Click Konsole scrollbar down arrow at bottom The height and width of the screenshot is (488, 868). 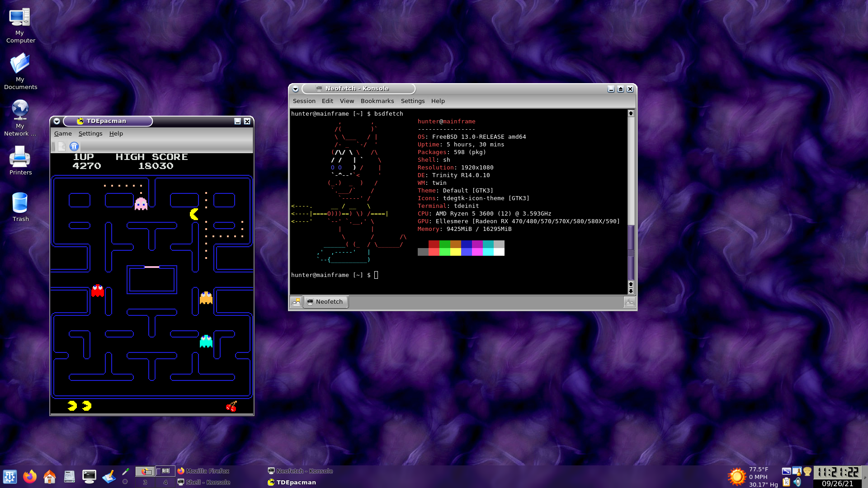[631, 291]
